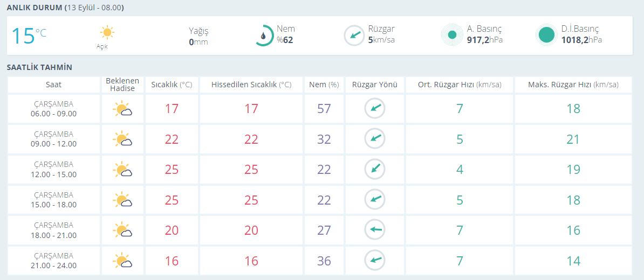
Task: Click partly cloudy icon for 18.00 - 21.00
Action: coord(122,230)
